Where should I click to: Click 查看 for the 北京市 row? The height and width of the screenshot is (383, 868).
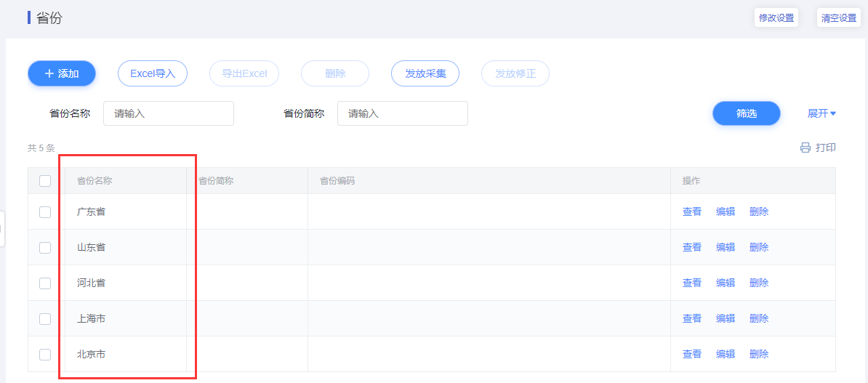[x=692, y=355]
